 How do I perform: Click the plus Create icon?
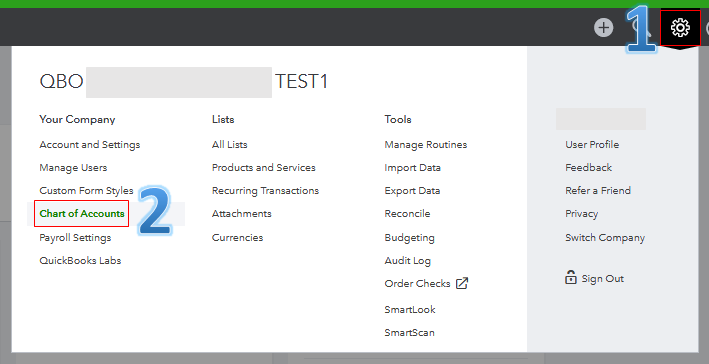(x=603, y=28)
